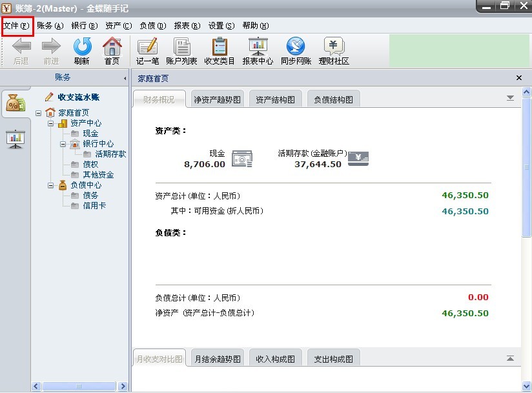Switch to 支出构成图 tab
Screen dimensions: 532x393
pos(334,359)
